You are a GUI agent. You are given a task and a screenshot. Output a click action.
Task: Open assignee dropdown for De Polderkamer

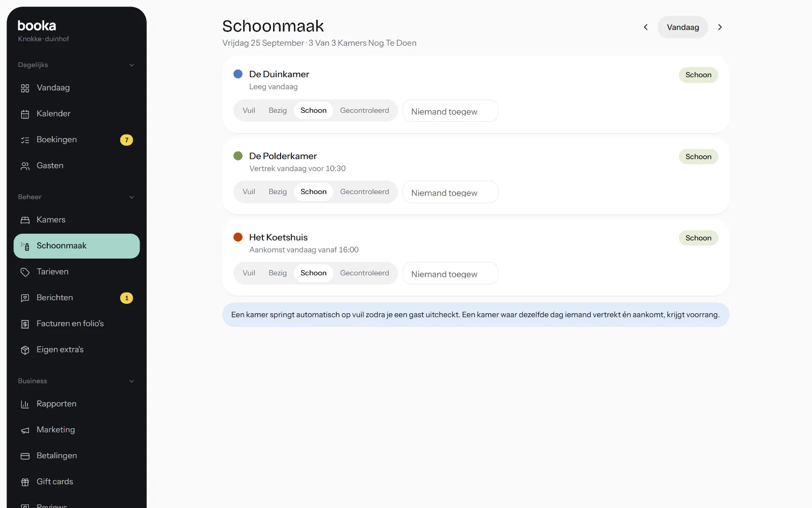click(x=450, y=192)
